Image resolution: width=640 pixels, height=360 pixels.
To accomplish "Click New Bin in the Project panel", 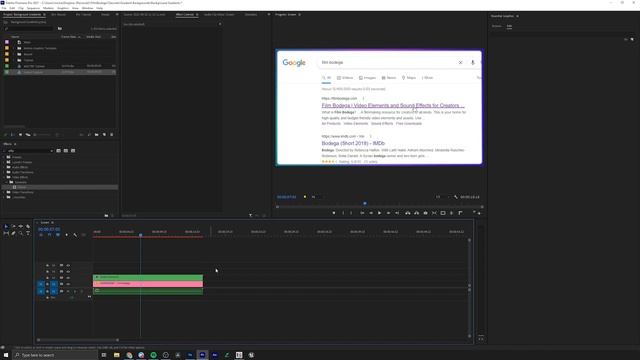I will [x=97, y=135].
